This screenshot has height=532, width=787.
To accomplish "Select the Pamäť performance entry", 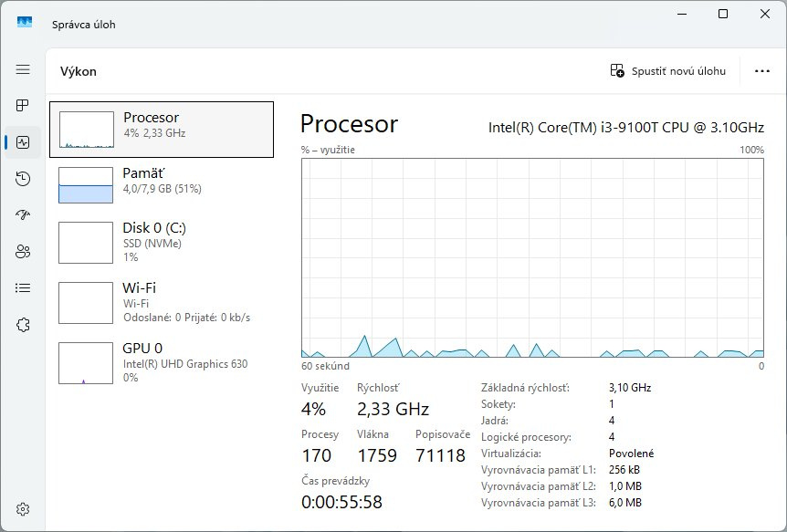I will pos(162,185).
